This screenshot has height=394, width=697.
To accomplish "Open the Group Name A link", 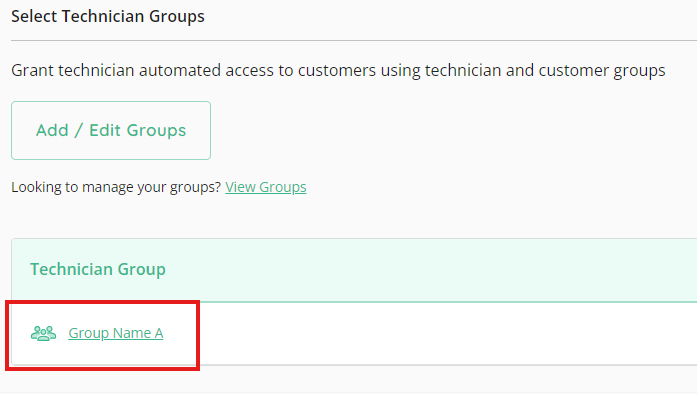I will (116, 333).
